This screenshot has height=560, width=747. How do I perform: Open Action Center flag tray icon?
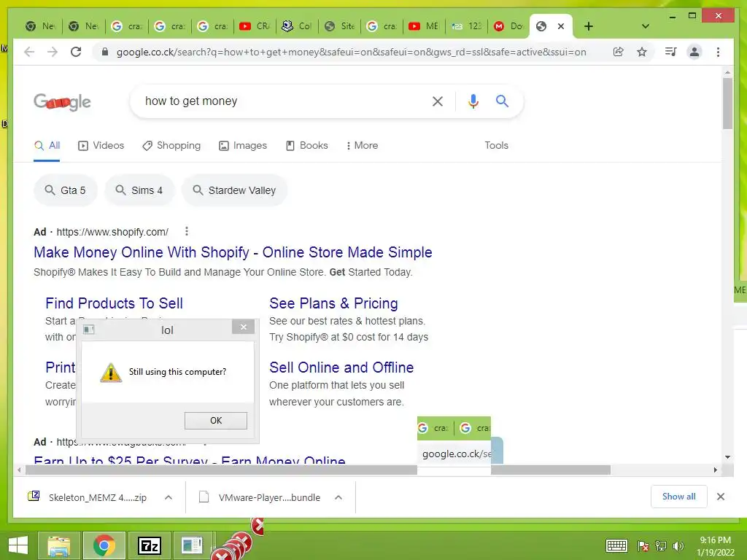(643, 545)
